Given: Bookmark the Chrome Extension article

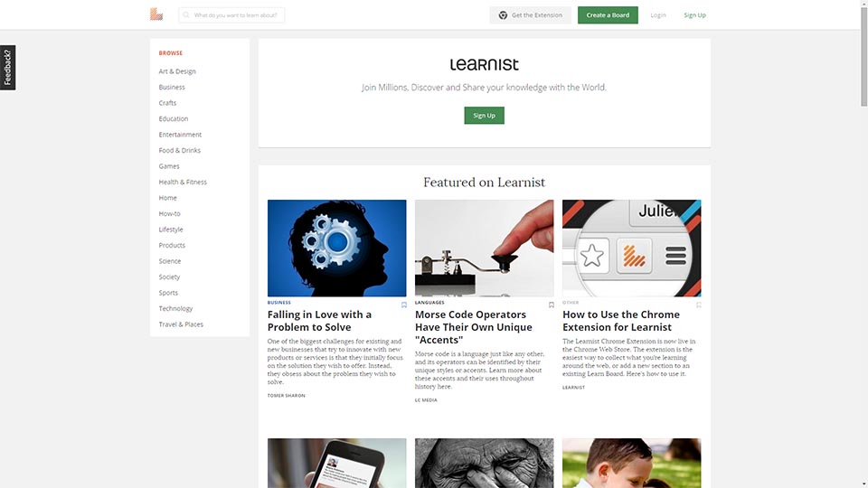Looking at the screenshot, I should click(699, 305).
